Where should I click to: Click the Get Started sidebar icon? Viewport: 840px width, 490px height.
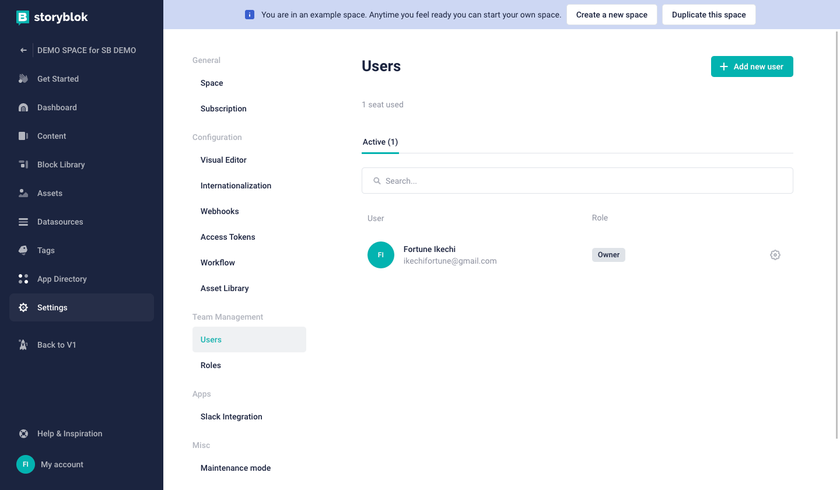click(23, 79)
